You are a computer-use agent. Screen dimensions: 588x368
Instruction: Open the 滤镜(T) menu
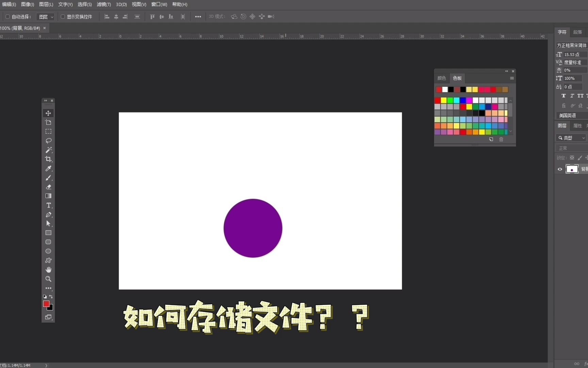click(x=103, y=4)
